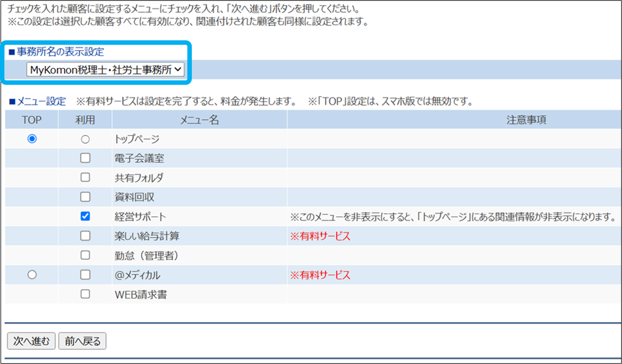Screen dimensions: 622x364
Task: Click the 注意事項 column header
Action: click(526, 120)
